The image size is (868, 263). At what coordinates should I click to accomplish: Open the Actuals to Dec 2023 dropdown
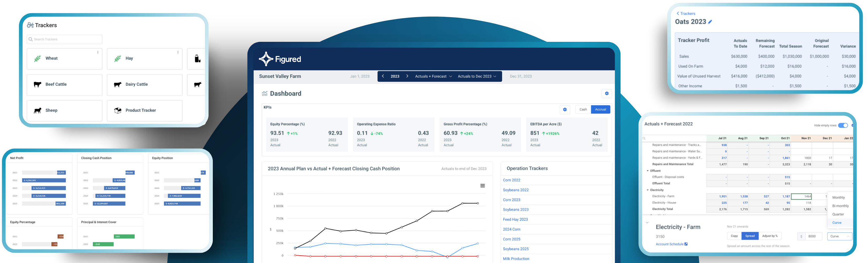tap(477, 77)
